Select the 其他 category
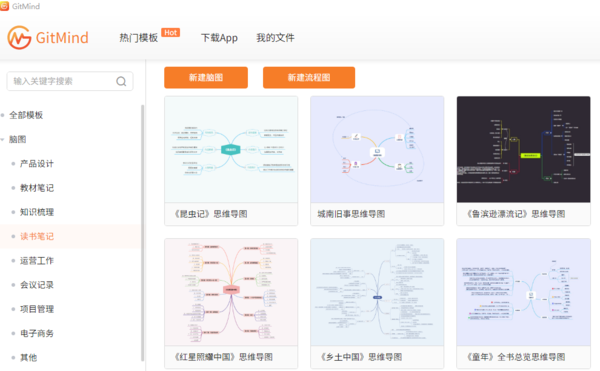The height and width of the screenshot is (371, 600). pos(29,358)
